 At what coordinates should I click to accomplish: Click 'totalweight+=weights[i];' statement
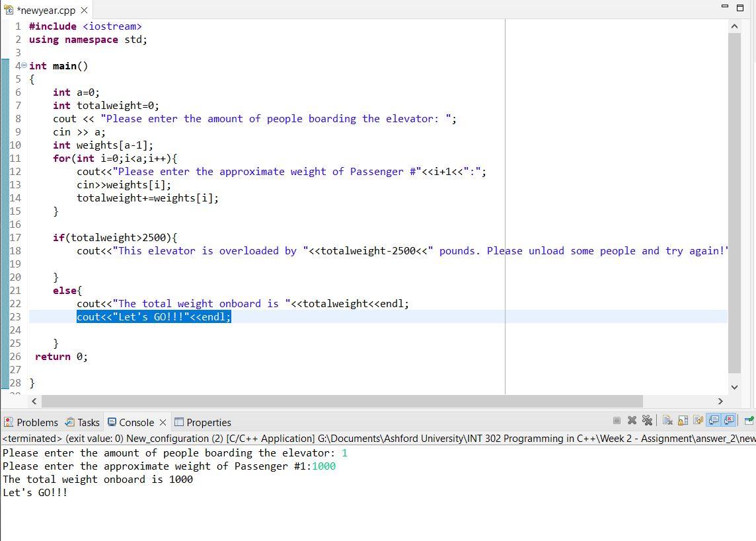click(x=147, y=198)
